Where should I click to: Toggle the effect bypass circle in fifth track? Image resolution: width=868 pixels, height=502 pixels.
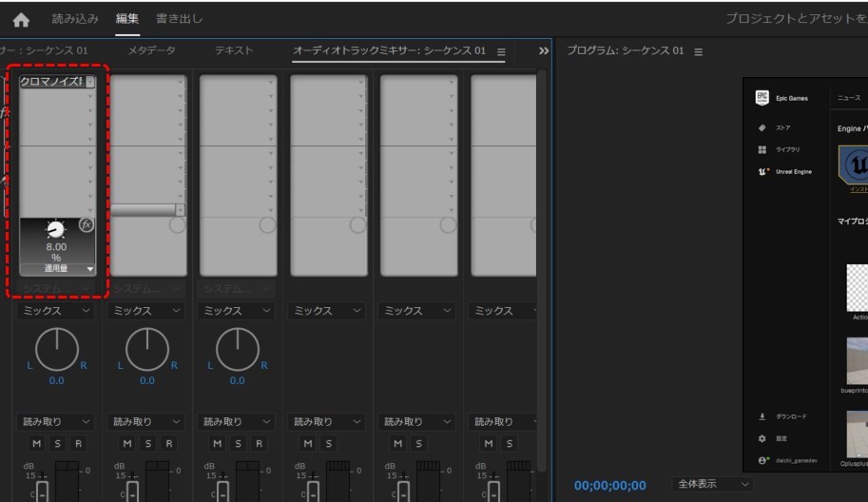(x=448, y=225)
